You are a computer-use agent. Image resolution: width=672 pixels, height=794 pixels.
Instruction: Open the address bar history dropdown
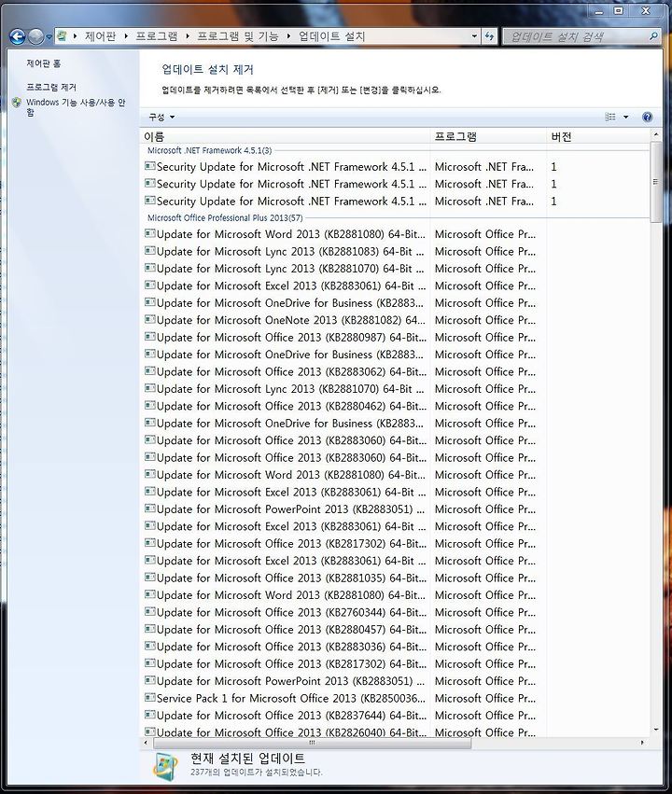474,36
